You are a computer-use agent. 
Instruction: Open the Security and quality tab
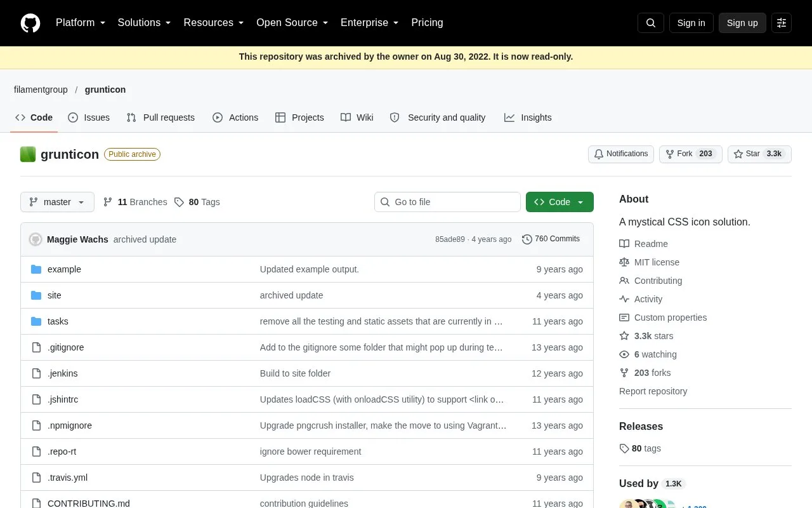(438, 117)
